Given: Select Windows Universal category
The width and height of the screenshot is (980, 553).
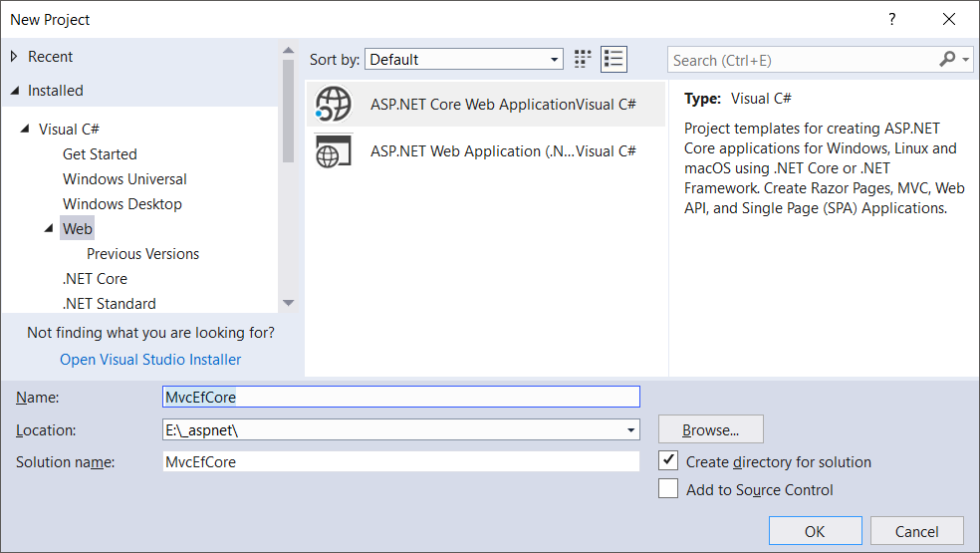Looking at the screenshot, I should tap(124, 179).
